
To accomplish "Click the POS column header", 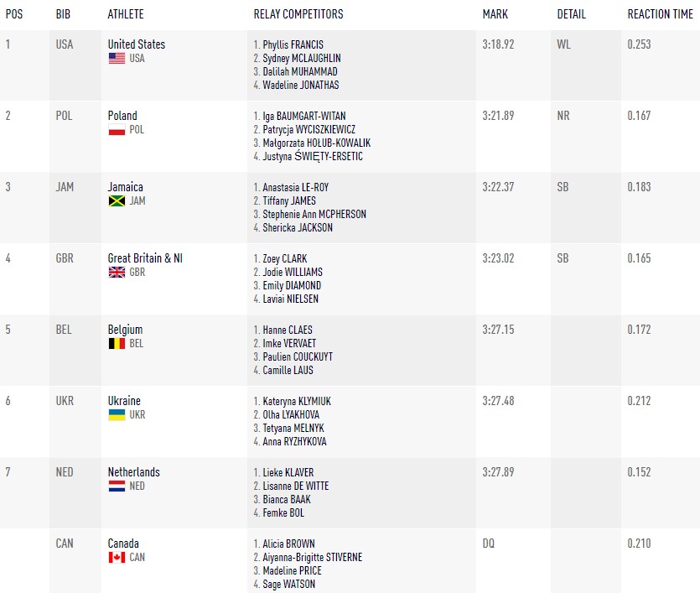I will 14,14.
